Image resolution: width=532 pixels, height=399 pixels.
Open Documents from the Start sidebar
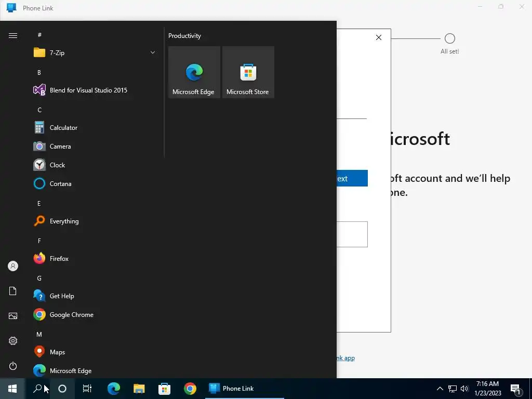pyautogui.click(x=13, y=291)
